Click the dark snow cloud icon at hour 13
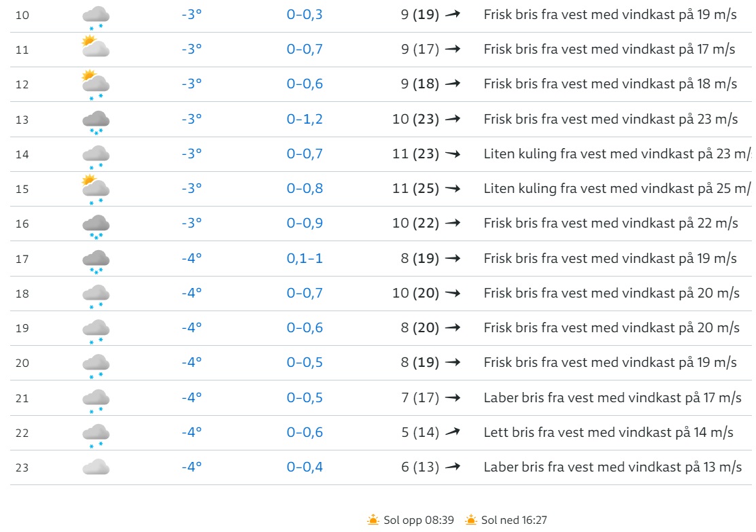Screen dimensions: 756x532 [96, 122]
